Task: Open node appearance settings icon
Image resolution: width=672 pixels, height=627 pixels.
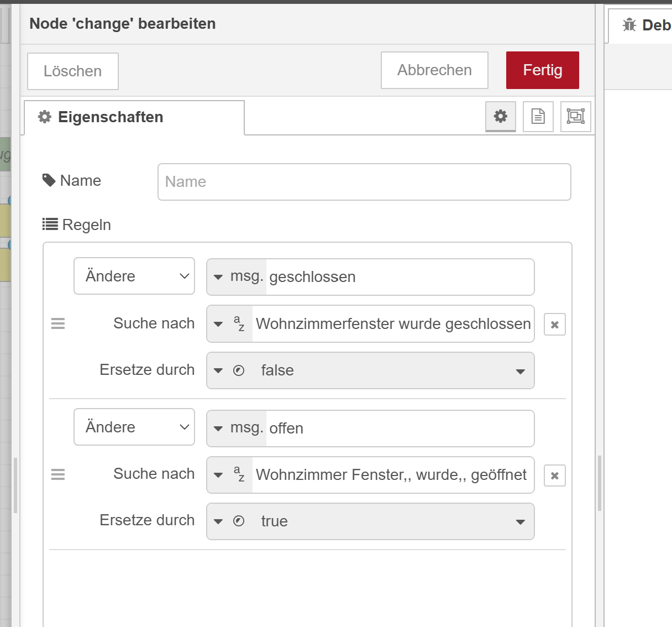Action: 575,116
